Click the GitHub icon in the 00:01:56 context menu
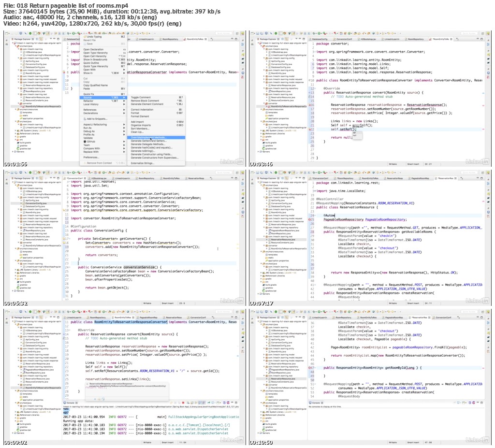The height and width of the screenshot is (448, 495). point(85,142)
